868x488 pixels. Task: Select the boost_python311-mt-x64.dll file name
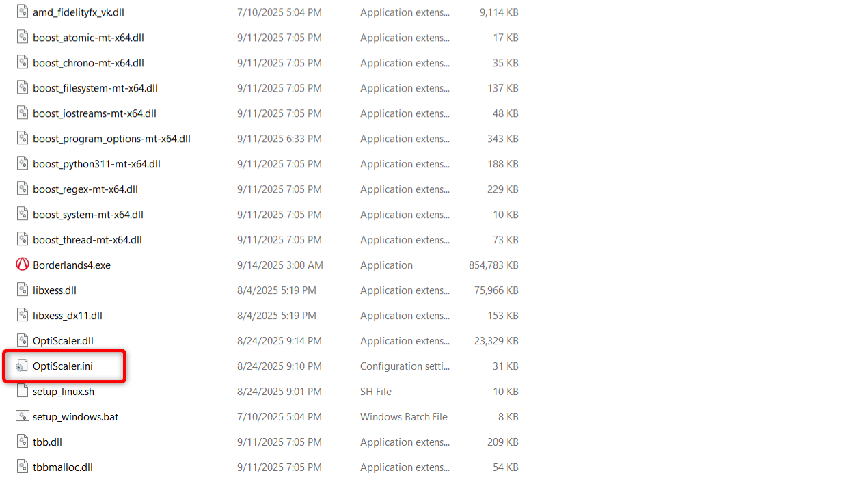click(x=96, y=164)
